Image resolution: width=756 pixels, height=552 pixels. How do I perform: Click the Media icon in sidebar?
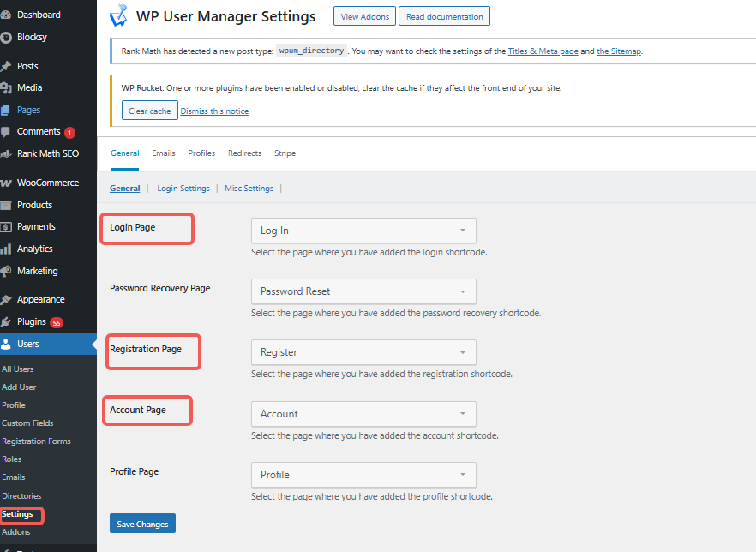point(6,87)
